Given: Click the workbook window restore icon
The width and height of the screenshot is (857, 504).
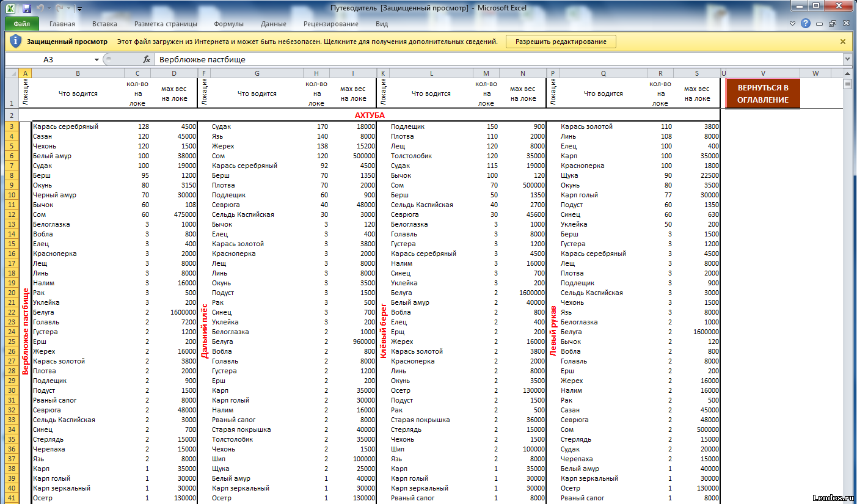Looking at the screenshot, I should pos(833,24).
